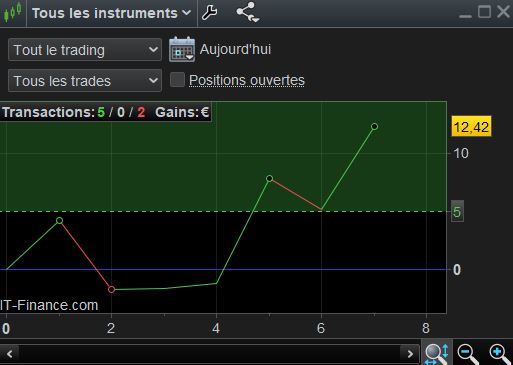This screenshot has height=365, width=513.
Task: Close the window
Action: point(503,12)
